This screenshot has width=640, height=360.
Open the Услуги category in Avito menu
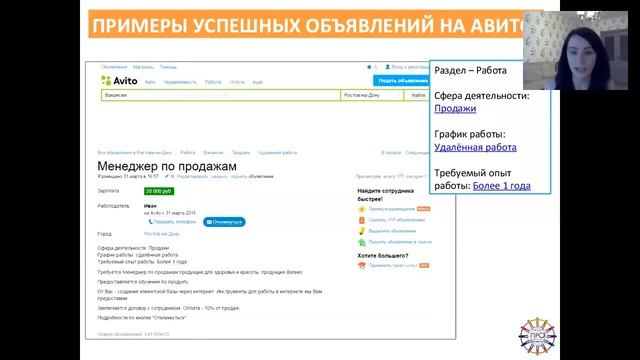pyautogui.click(x=237, y=82)
